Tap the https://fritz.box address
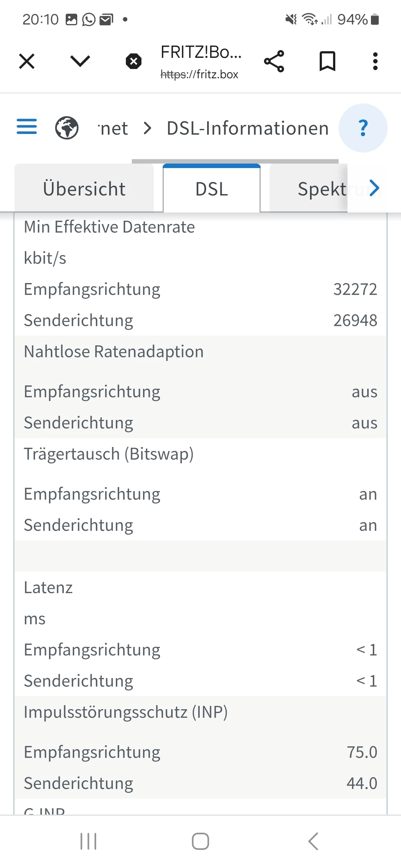 (x=199, y=75)
